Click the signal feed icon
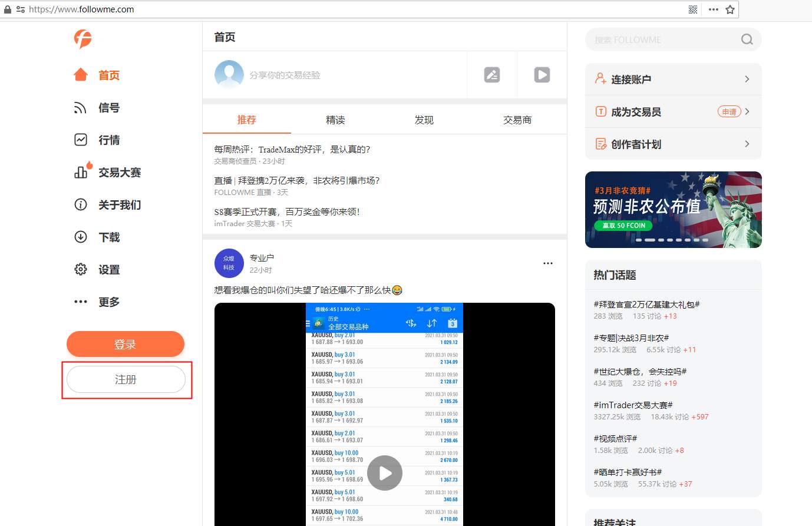The width and height of the screenshot is (812, 526). point(80,107)
